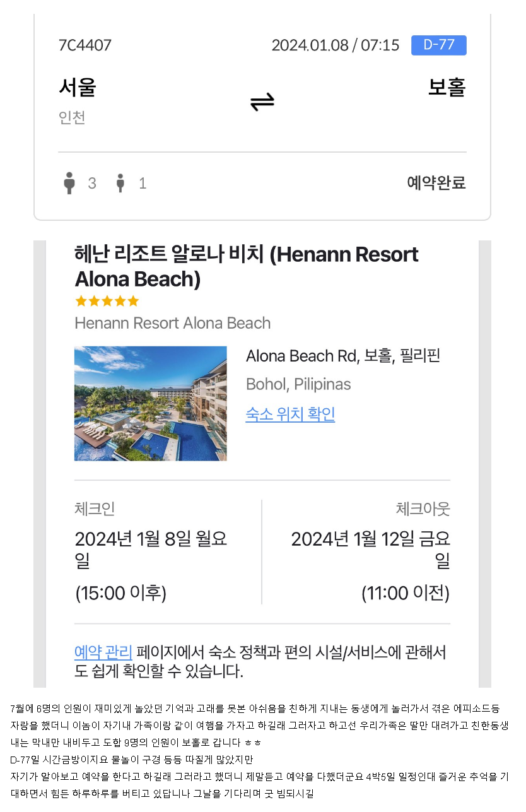
Task: Click the five-star rating icons
Action: [107, 301]
